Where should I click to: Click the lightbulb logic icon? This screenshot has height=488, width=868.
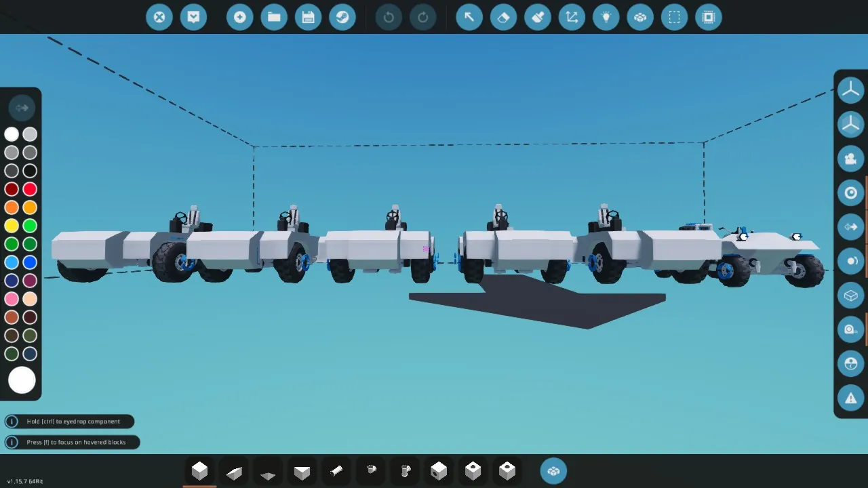(606, 17)
